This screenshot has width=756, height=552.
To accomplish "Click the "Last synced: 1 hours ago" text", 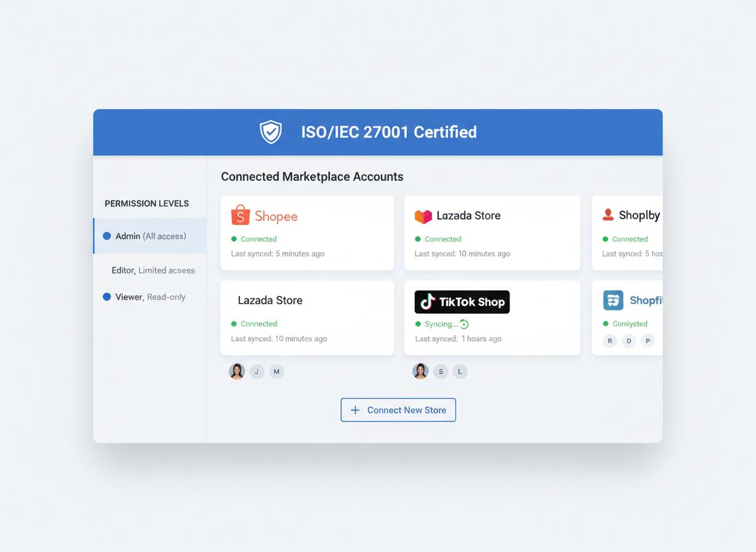I will [x=458, y=339].
